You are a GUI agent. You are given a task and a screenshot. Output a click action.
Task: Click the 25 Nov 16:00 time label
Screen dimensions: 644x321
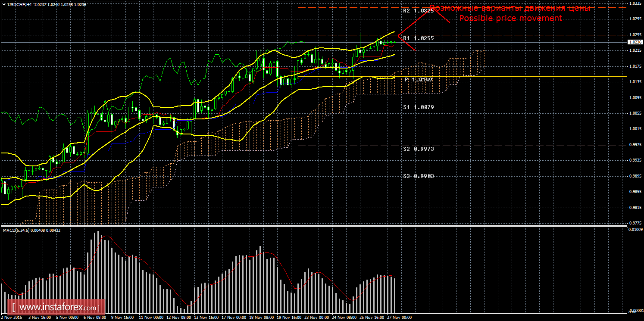[x=372, y=318]
